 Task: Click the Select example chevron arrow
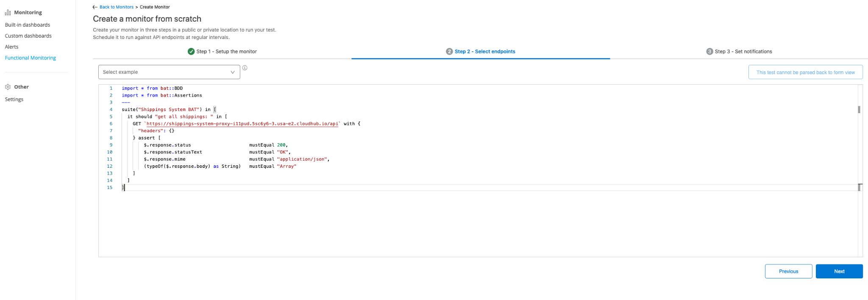coord(232,72)
